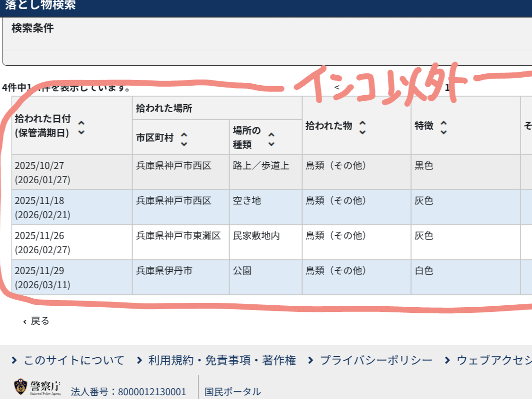Open the プライバシーポリシー footer link
The height and width of the screenshot is (399, 532).
[x=370, y=361]
